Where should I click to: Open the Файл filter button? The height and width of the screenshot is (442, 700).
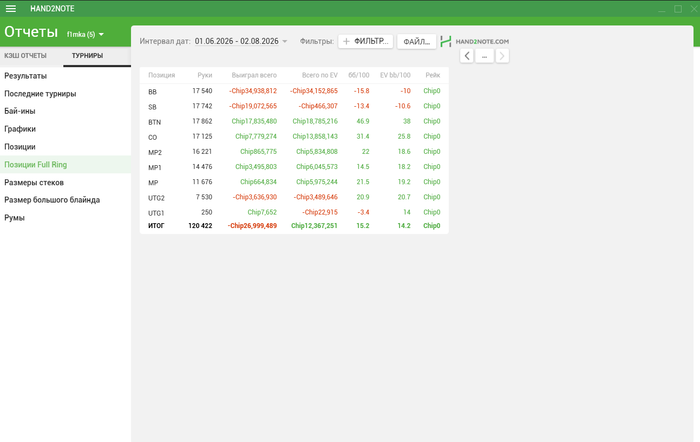click(x=417, y=41)
